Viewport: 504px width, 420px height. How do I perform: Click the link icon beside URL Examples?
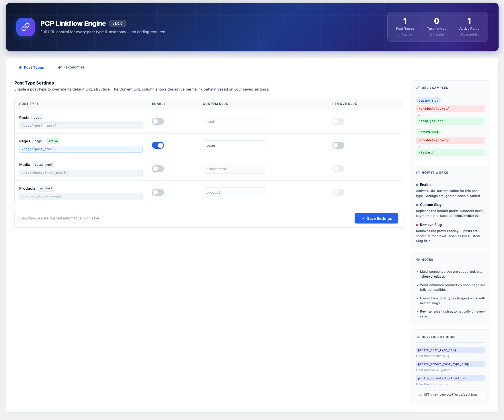click(x=418, y=88)
